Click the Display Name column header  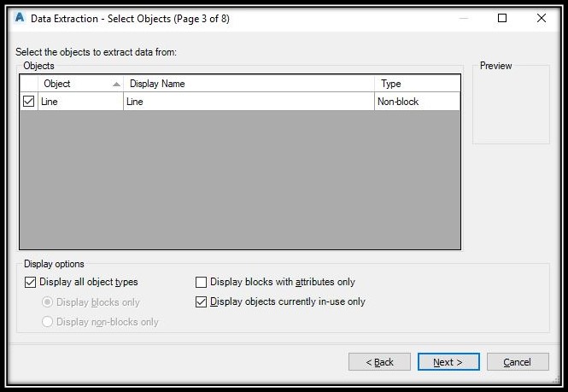pyautogui.click(x=249, y=84)
